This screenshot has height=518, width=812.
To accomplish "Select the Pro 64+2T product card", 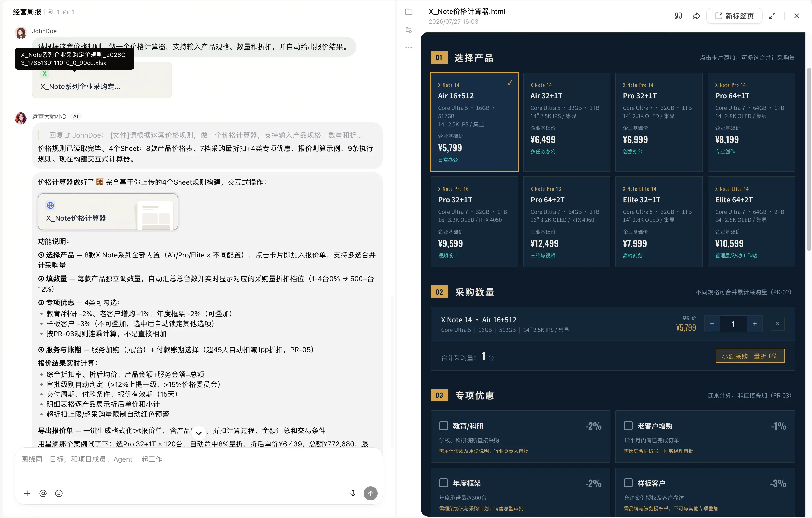I will coord(566,221).
